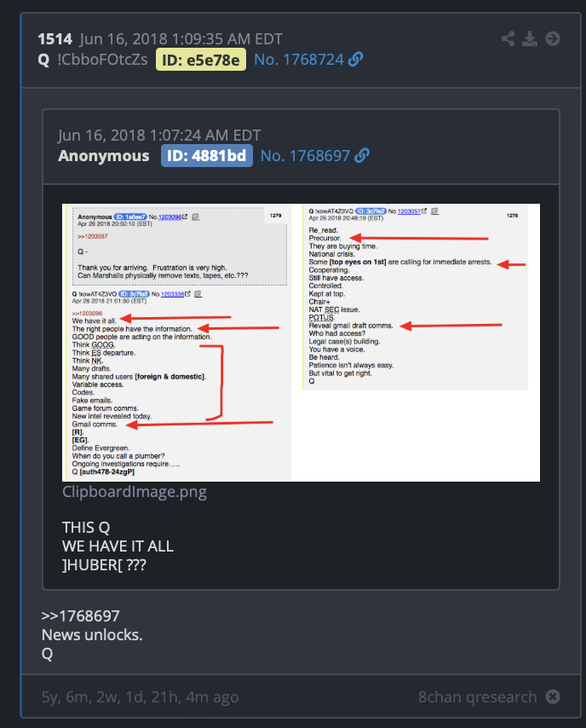This screenshot has height=728, width=586.
Task: Dismiss the 8chan qresearch source x icon
Action: pyautogui.click(x=553, y=696)
